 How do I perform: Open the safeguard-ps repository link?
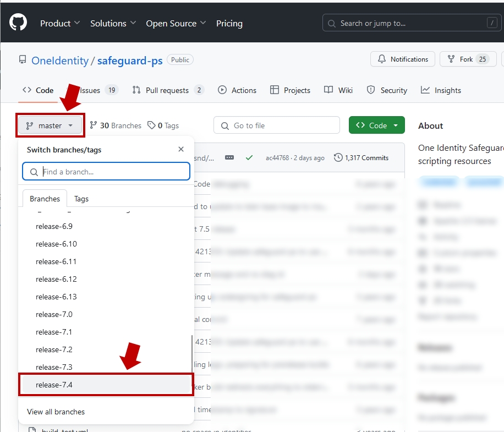(130, 61)
